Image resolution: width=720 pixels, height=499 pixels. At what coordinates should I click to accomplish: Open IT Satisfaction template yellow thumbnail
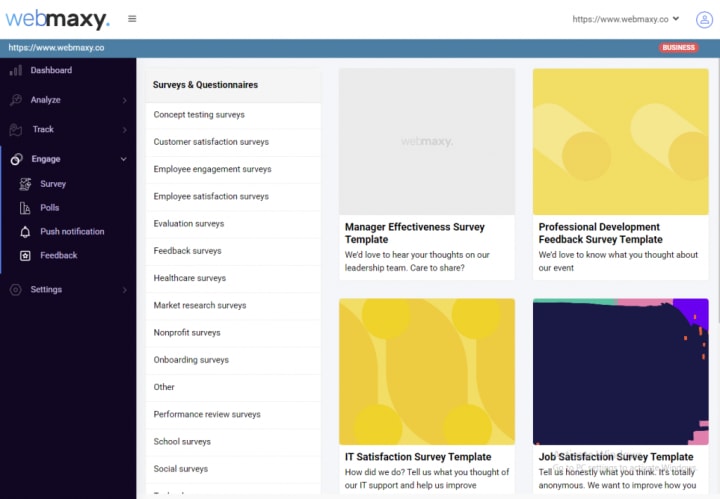pos(427,371)
